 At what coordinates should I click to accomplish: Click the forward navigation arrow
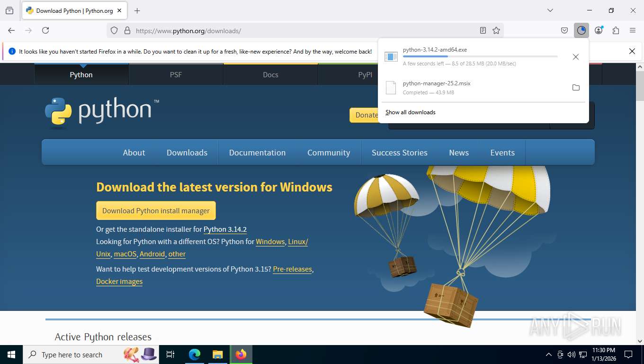click(x=28, y=30)
